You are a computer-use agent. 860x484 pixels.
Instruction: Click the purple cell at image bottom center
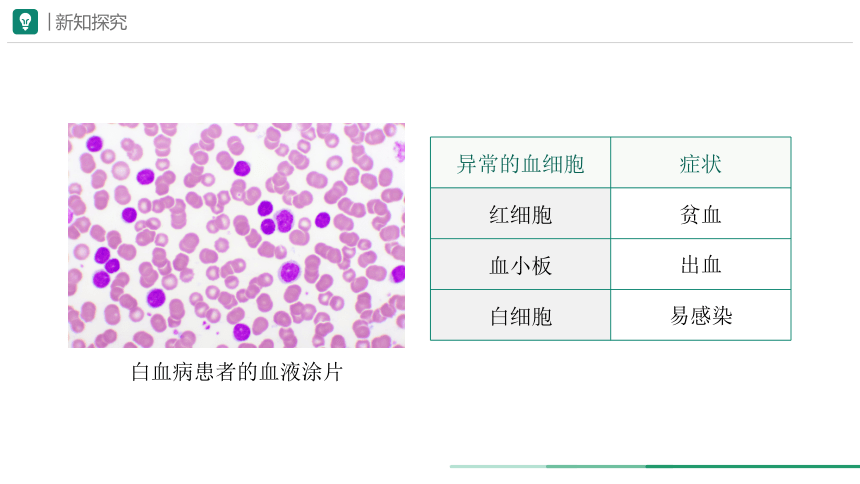[241, 331]
